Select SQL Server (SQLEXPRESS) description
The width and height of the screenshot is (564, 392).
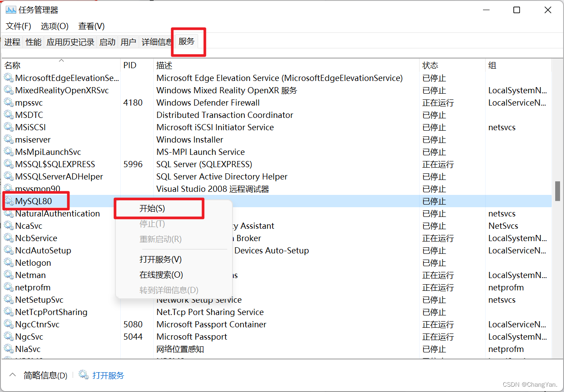(204, 165)
